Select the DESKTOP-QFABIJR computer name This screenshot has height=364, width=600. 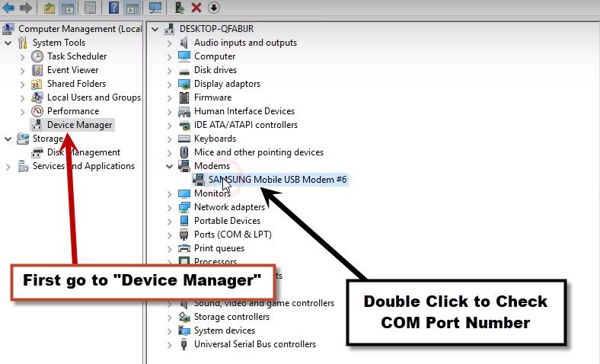pyautogui.click(x=216, y=29)
